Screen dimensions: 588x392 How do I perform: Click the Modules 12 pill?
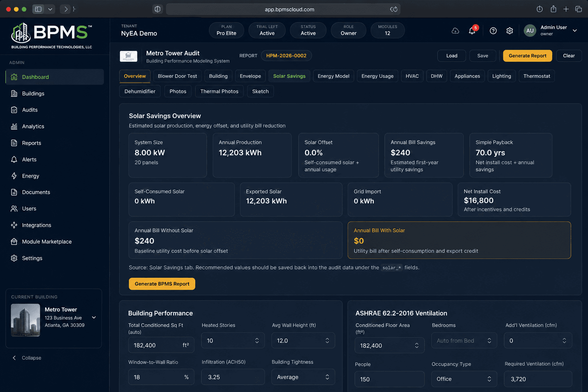tap(387, 30)
